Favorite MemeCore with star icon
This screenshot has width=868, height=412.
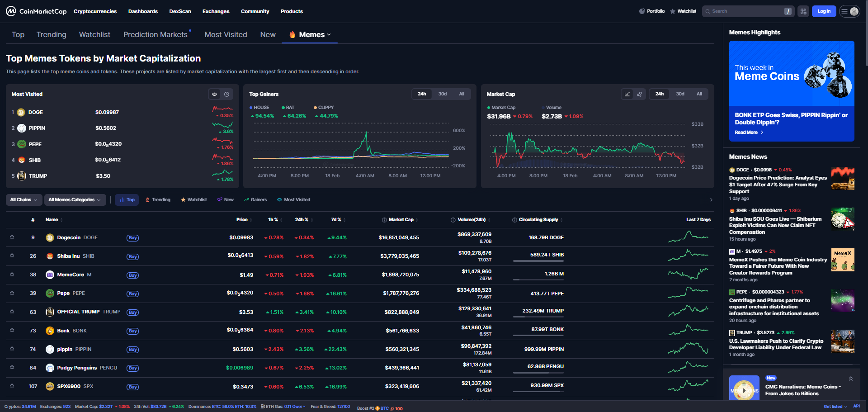(x=12, y=274)
